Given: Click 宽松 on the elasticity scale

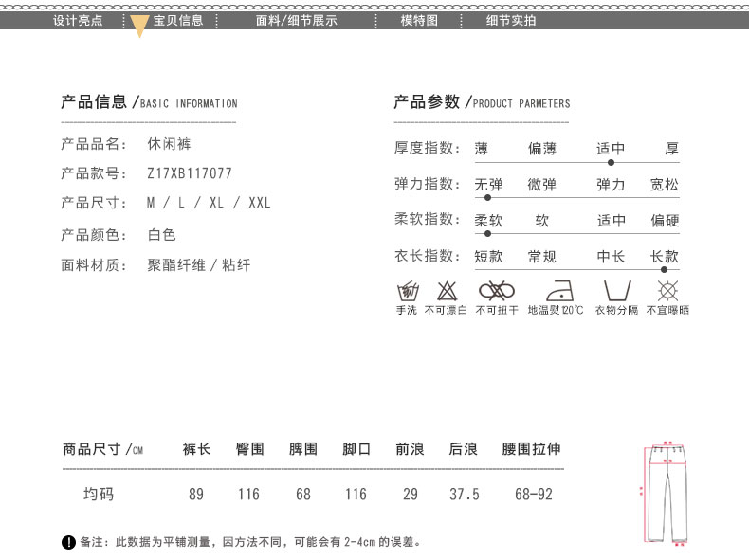Looking at the screenshot, I should pyautogui.click(x=665, y=185).
